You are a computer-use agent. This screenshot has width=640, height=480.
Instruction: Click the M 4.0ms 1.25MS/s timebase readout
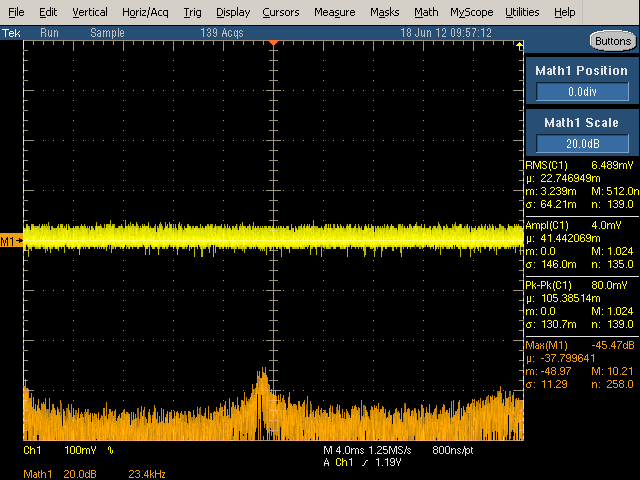pos(367,450)
